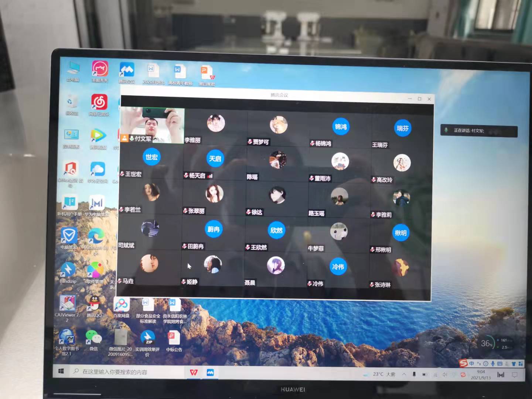
Task: Click the date and time display
Action: (x=481, y=375)
